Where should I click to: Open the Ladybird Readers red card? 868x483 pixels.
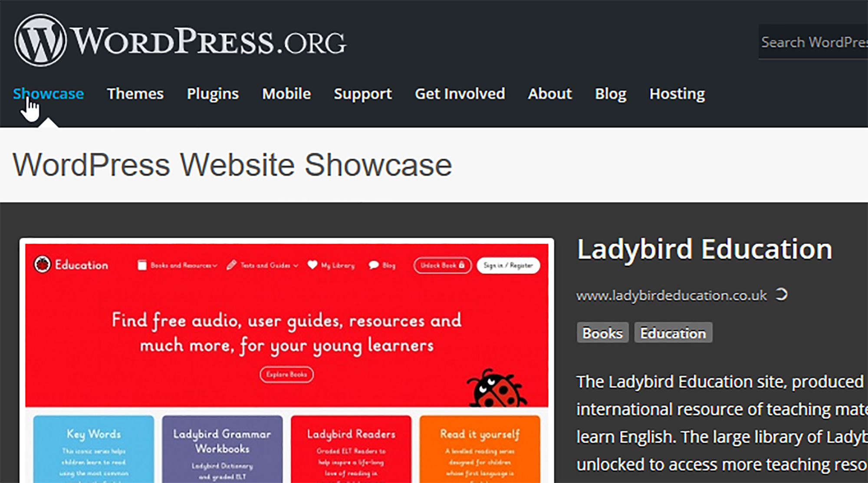click(351, 449)
